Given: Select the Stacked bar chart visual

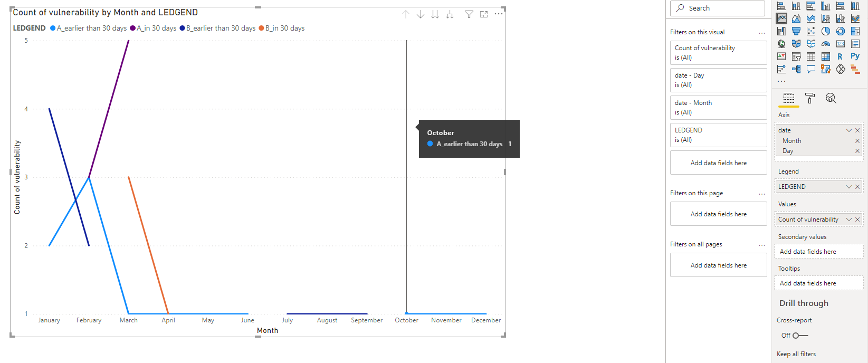Looking at the screenshot, I should click(781, 6).
